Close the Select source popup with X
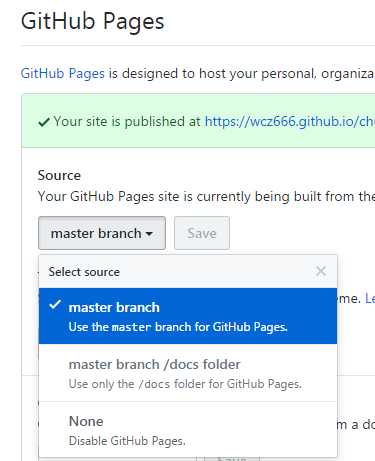Screen dimensions: 375x461 tap(321, 271)
